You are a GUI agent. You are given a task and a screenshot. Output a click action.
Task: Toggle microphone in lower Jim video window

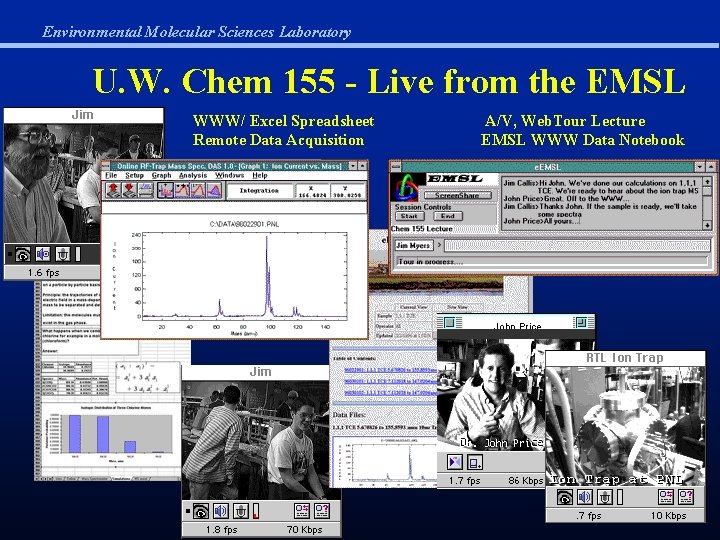coord(241,511)
